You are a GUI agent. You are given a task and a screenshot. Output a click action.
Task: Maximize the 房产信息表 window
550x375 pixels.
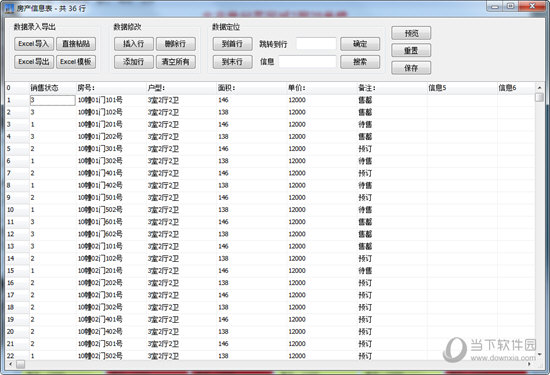click(x=511, y=6)
